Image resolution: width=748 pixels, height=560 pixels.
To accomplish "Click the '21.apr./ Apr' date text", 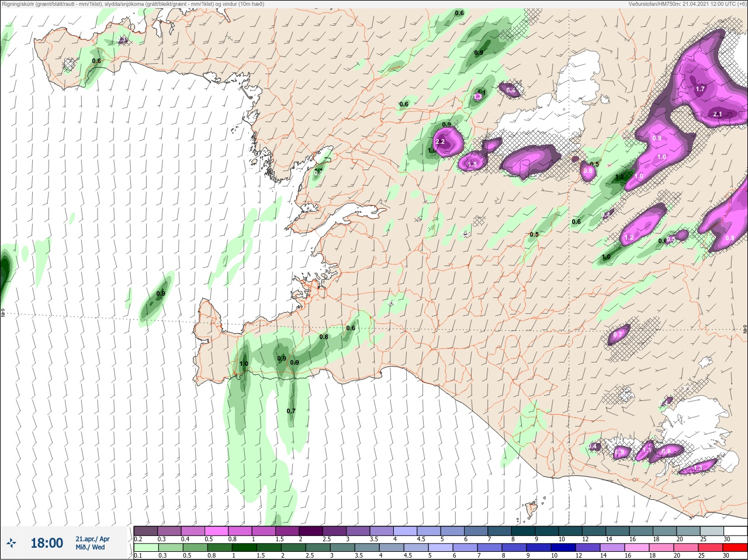I will (92, 539).
